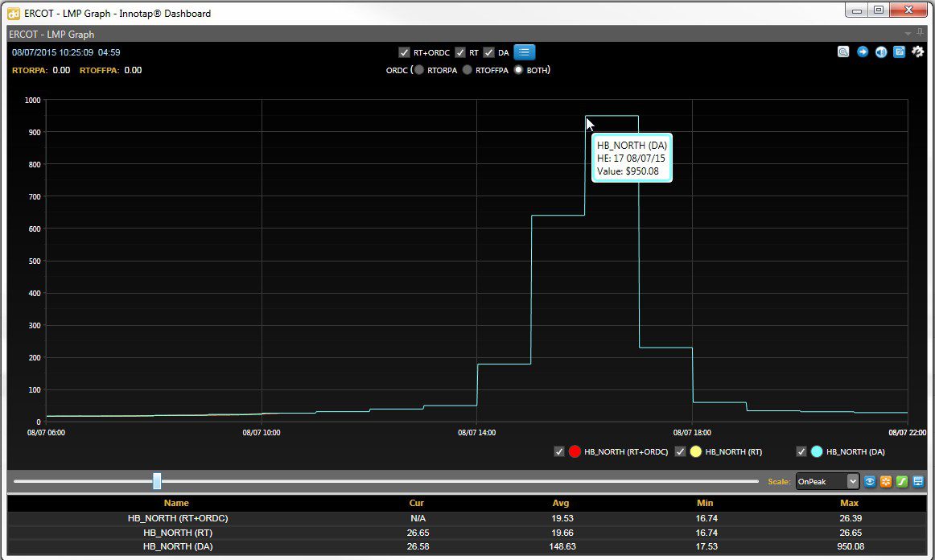Viewport: 935px width, 560px height.
Task: Click the yellow HB_NORTH (RT) color swatch
Action: pos(695,451)
